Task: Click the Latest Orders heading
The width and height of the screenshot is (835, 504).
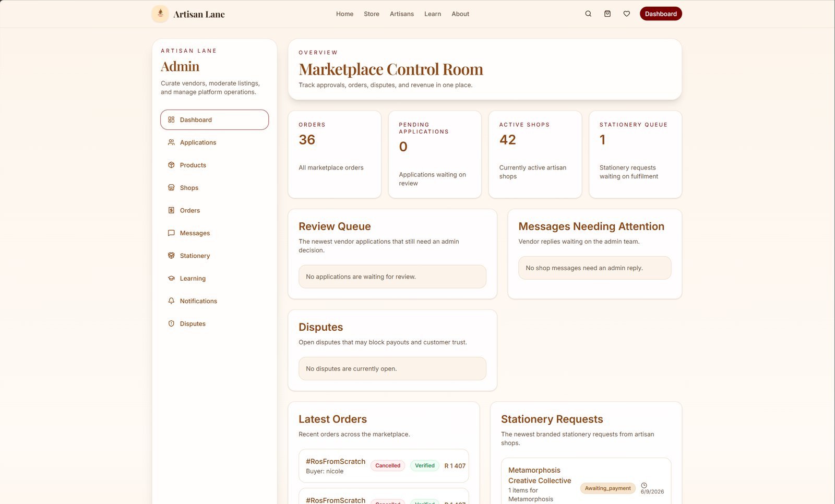Action: pos(332,419)
